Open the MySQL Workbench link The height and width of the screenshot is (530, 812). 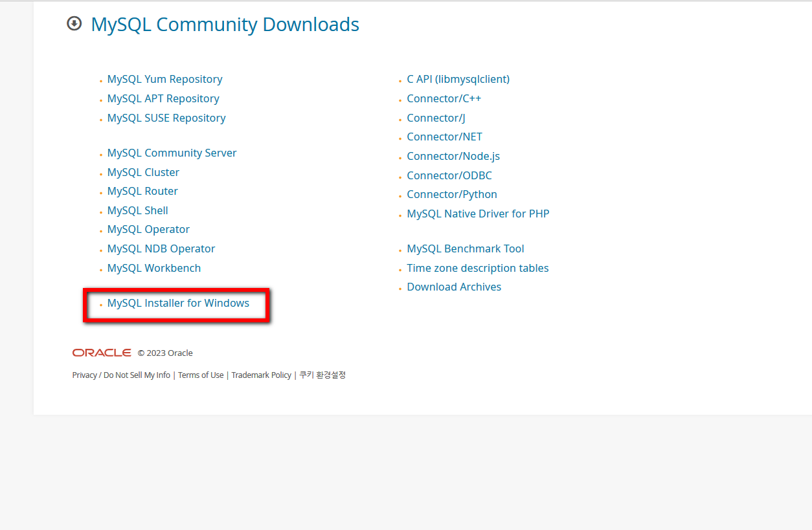pyautogui.click(x=154, y=269)
